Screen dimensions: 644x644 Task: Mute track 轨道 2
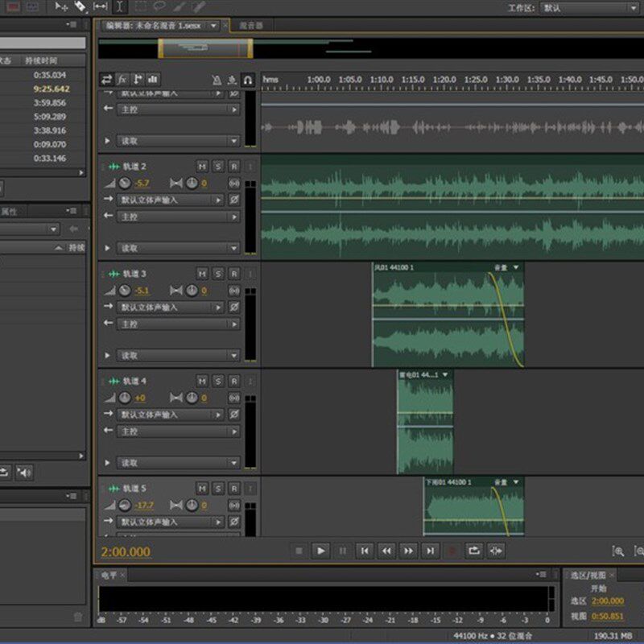pos(202,167)
